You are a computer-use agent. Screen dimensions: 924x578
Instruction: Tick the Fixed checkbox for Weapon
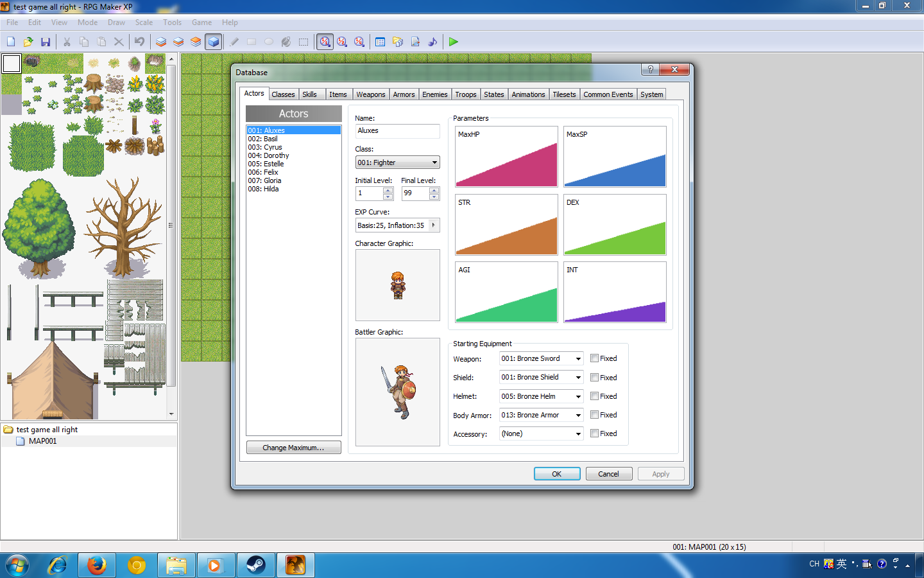pyautogui.click(x=594, y=358)
